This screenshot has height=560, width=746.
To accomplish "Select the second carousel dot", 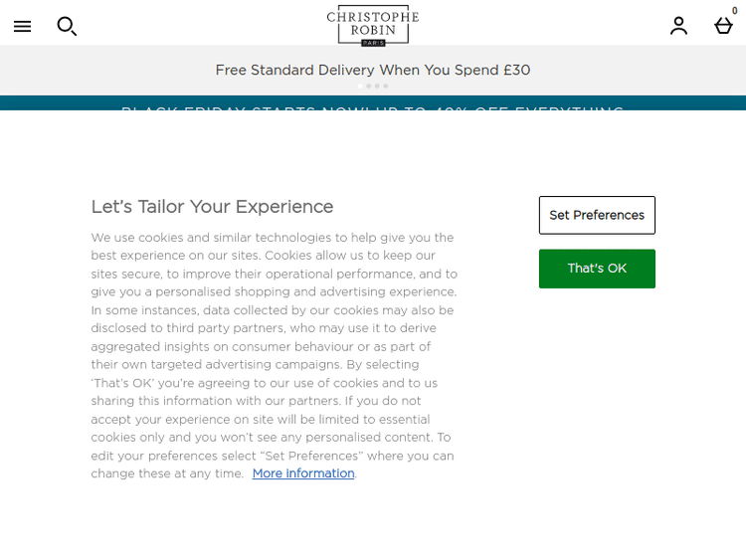I will point(369,87).
